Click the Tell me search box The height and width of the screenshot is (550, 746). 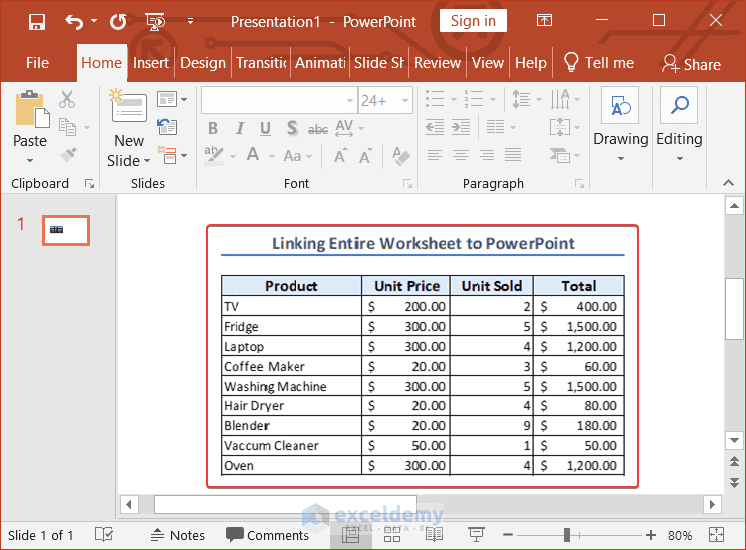tap(599, 63)
